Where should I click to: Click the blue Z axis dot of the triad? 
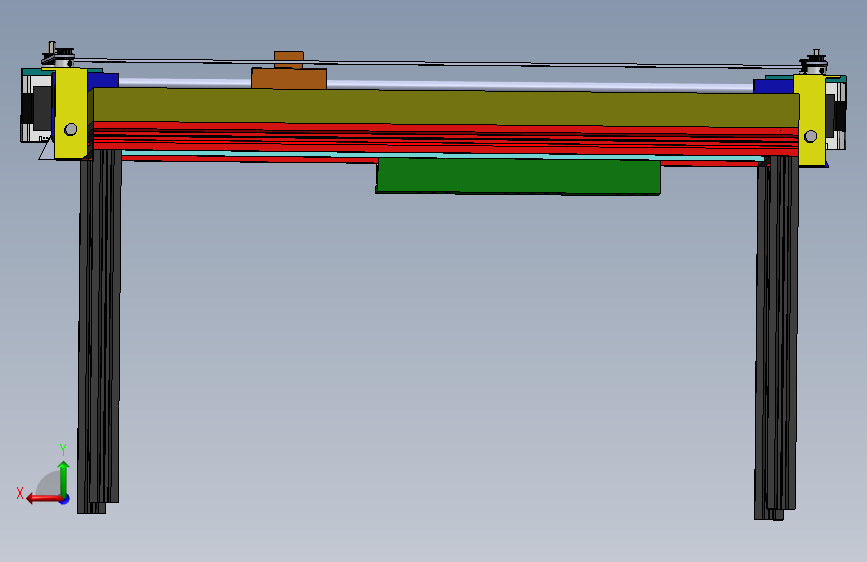(65, 499)
